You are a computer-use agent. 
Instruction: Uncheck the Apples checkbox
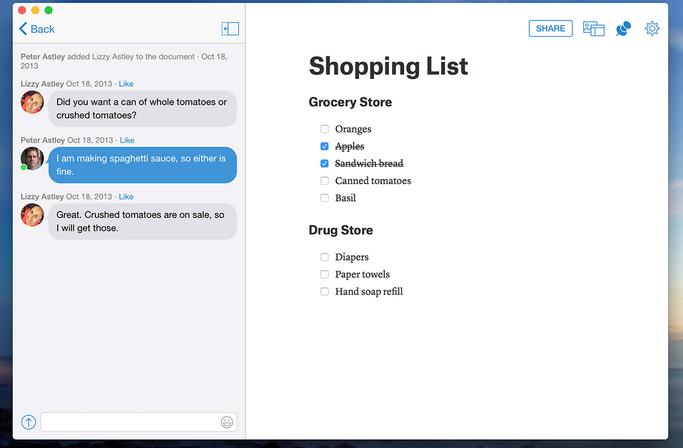[325, 146]
